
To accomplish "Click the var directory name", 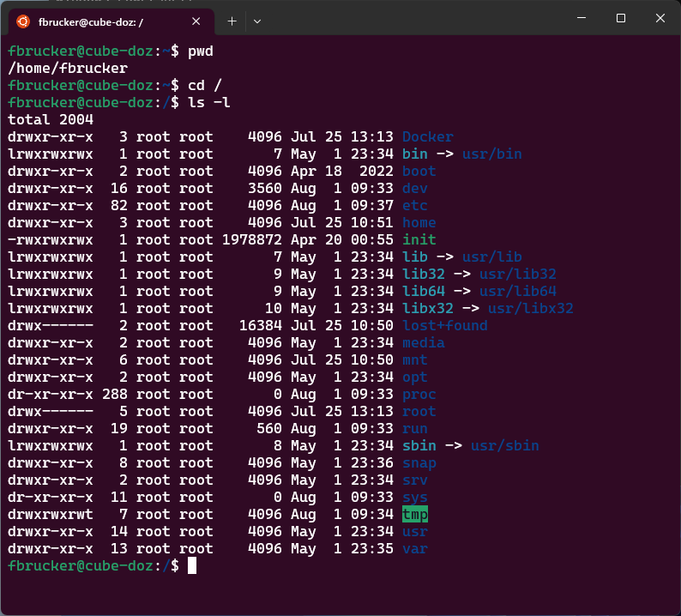I will click(415, 549).
